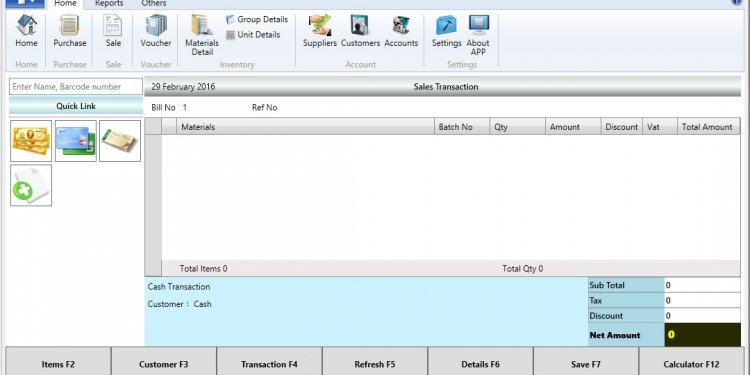Click the info icon at top right
750x375 pixels.
coord(737,2)
